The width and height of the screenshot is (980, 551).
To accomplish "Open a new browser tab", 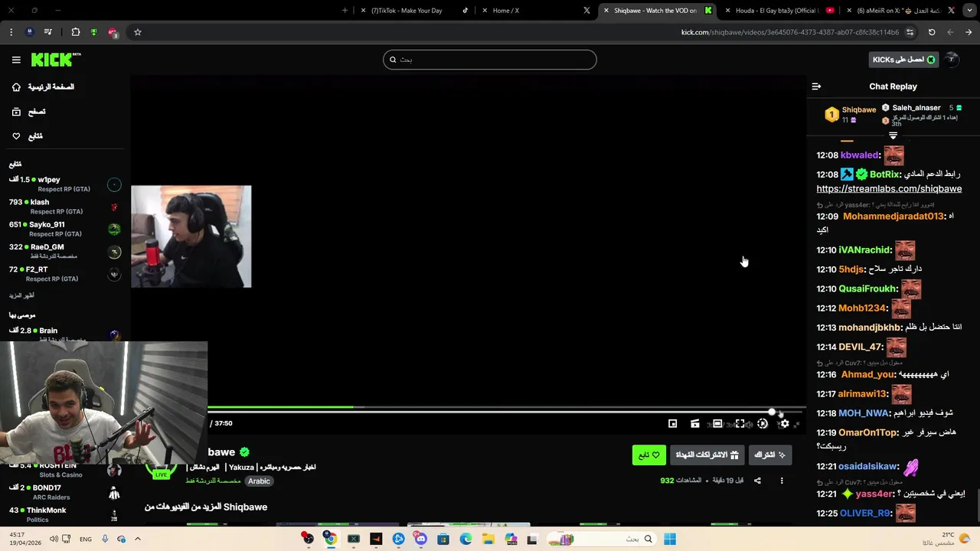I will coord(345,11).
